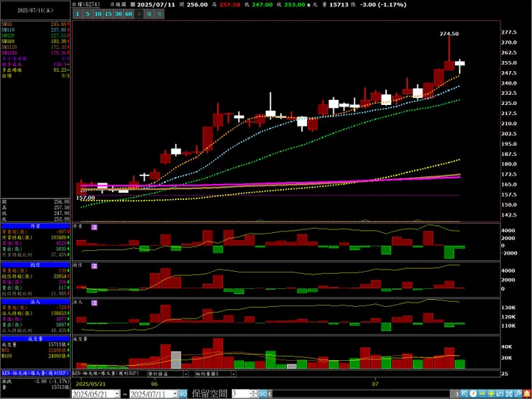The width and height of the screenshot is (532, 399).
Task: Click the MA10 24060 volume row
Action: click(x=35, y=356)
